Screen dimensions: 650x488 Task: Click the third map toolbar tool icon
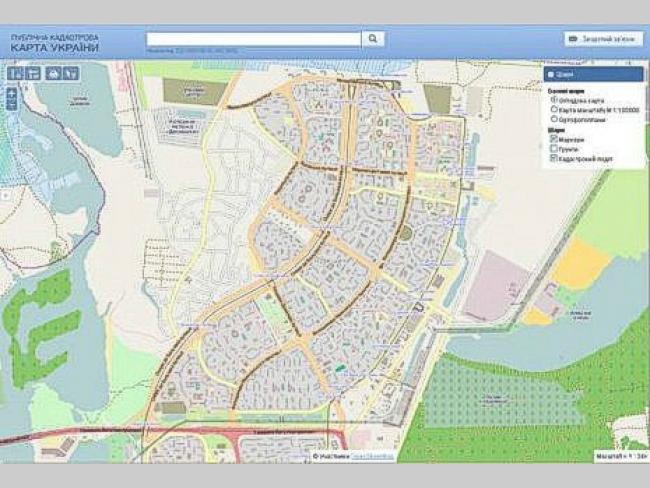[52, 74]
